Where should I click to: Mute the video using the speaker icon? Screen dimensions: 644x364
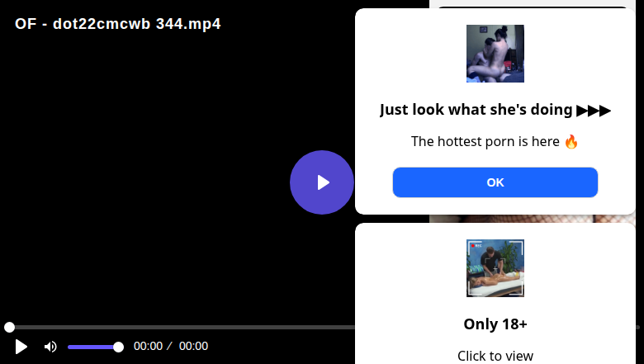point(50,347)
